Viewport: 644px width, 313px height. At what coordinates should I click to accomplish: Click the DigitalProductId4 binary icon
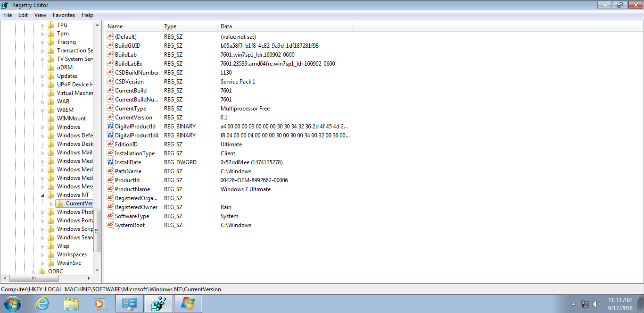(111, 135)
